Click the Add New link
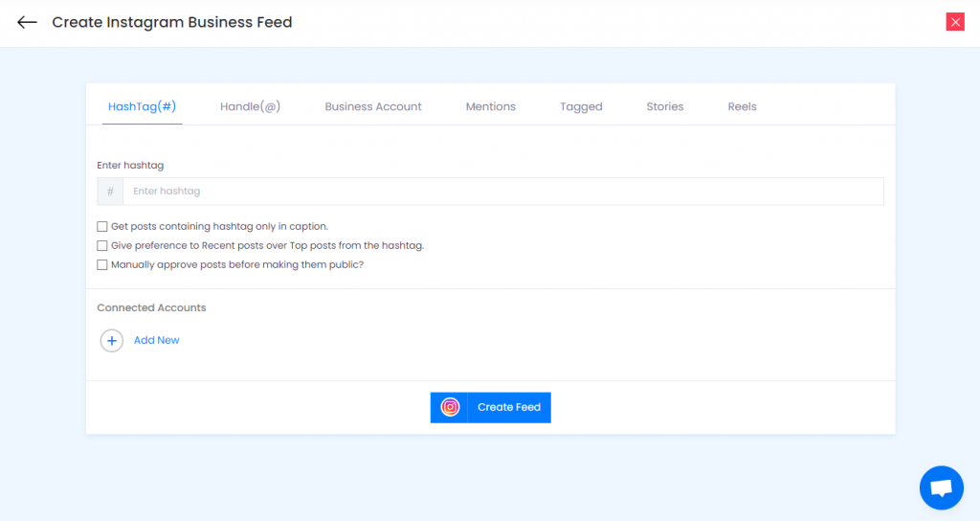Screen dimensions: 980x521 pyautogui.click(x=156, y=340)
